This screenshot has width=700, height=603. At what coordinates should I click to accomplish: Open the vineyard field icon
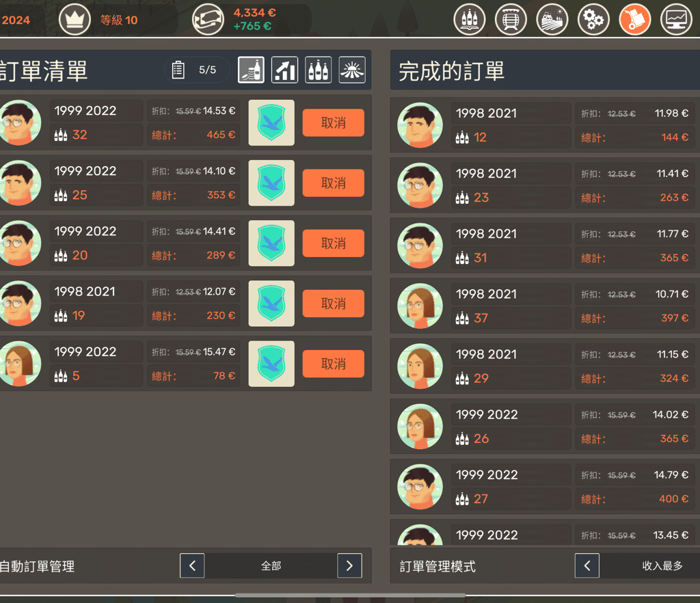pyautogui.click(x=552, y=20)
